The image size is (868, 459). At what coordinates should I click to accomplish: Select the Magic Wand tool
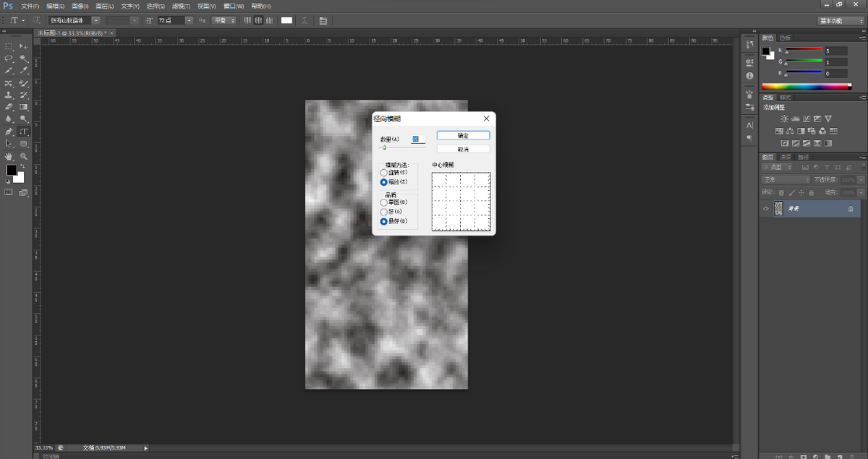pyautogui.click(x=24, y=59)
